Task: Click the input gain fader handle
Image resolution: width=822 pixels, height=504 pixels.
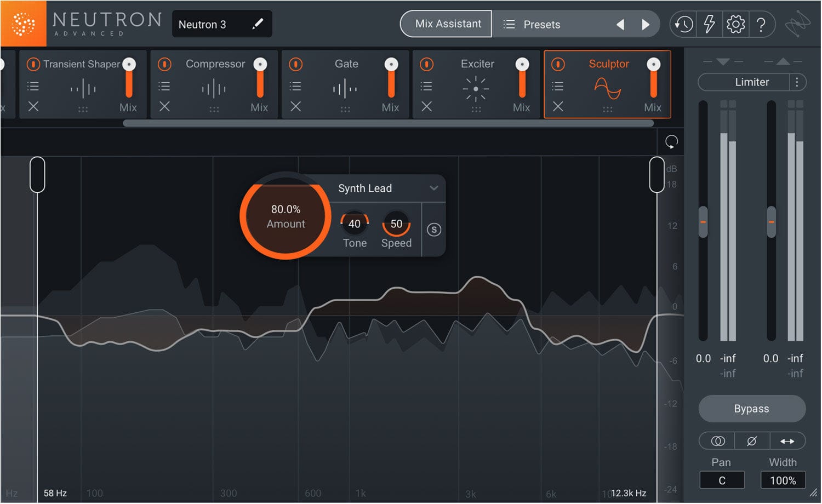Action: tap(703, 222)
